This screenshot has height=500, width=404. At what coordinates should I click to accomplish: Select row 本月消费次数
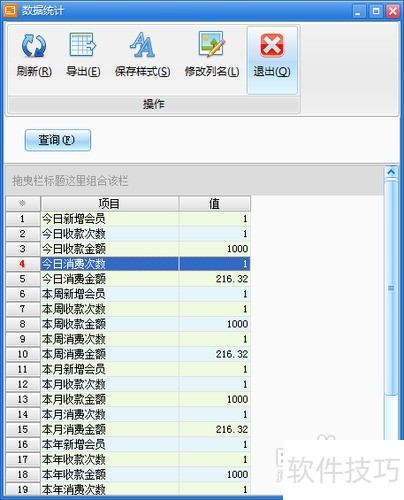[128, 414]
